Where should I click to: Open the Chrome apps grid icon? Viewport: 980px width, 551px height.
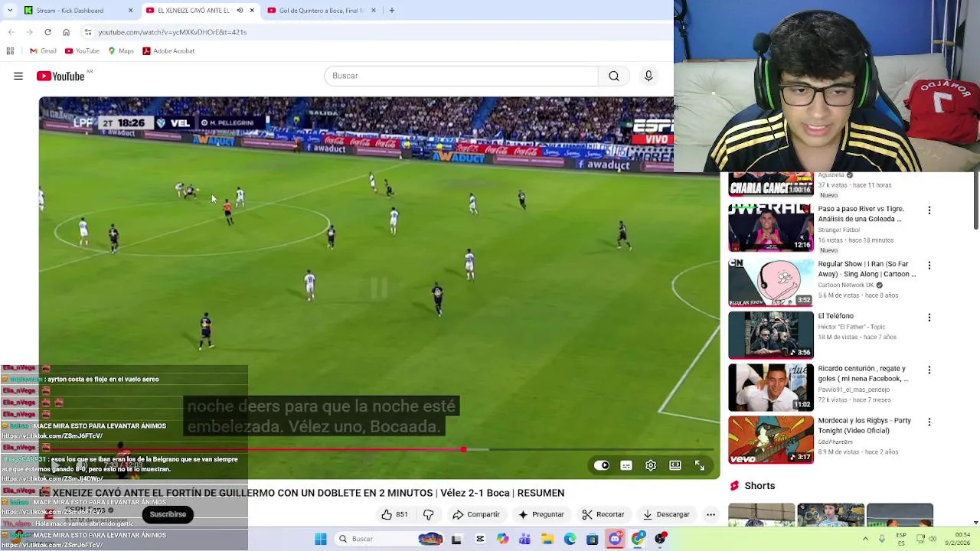[10, 51]
